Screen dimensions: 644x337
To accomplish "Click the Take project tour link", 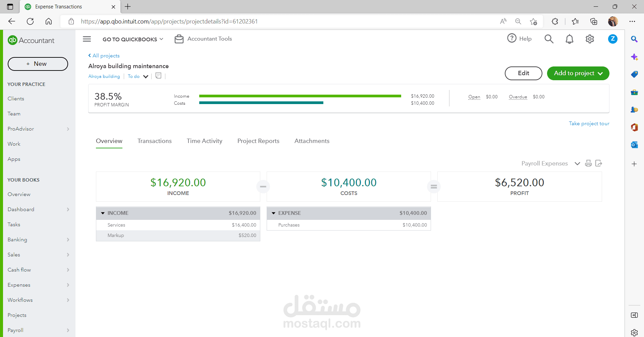I will pos(589,124).
